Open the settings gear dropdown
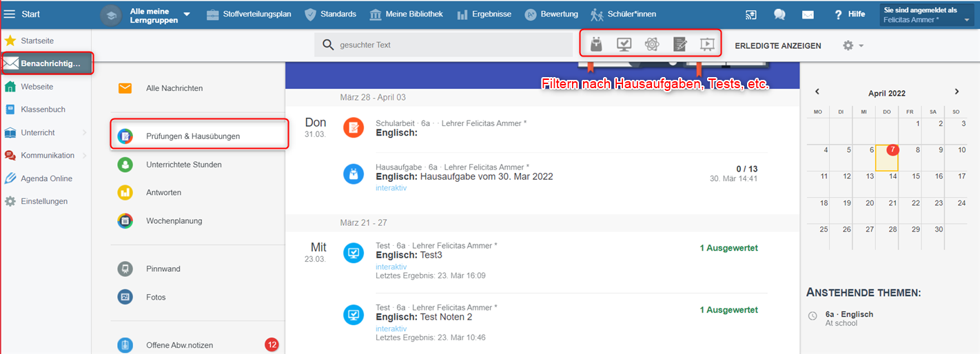 click(x=853, y=45)
